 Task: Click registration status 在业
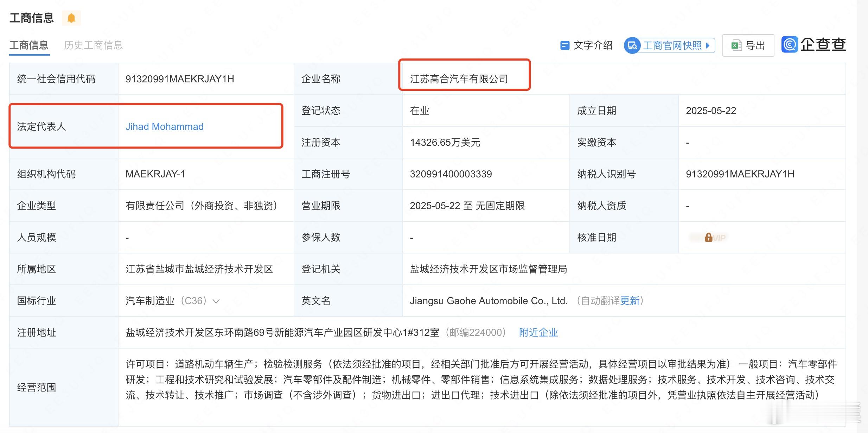(420, 111)
